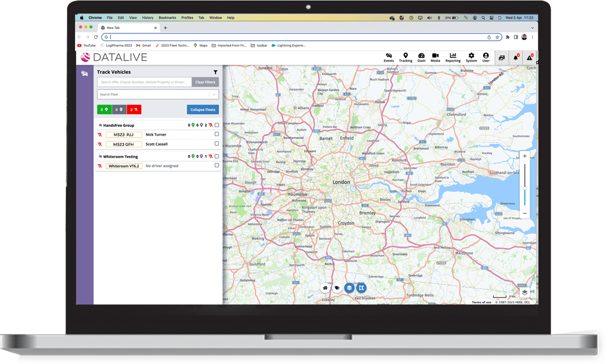Screen dimensions: 606x364
Task: Click the status icon beside M523 PJJ
Action: [99, 135]
